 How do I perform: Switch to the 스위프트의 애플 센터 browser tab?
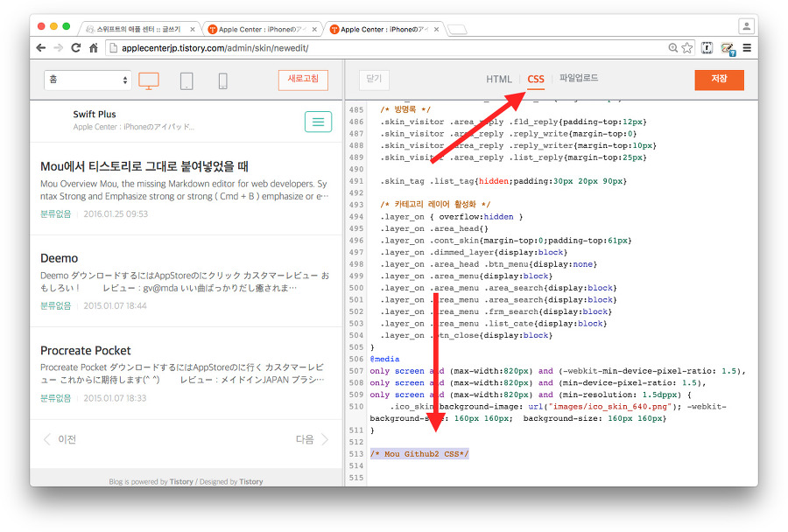click(x=138, y=30)
